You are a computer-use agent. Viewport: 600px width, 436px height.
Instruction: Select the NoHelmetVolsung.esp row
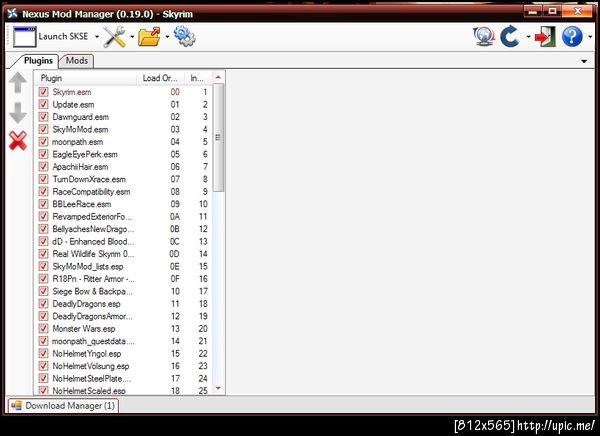click(123, 366)
